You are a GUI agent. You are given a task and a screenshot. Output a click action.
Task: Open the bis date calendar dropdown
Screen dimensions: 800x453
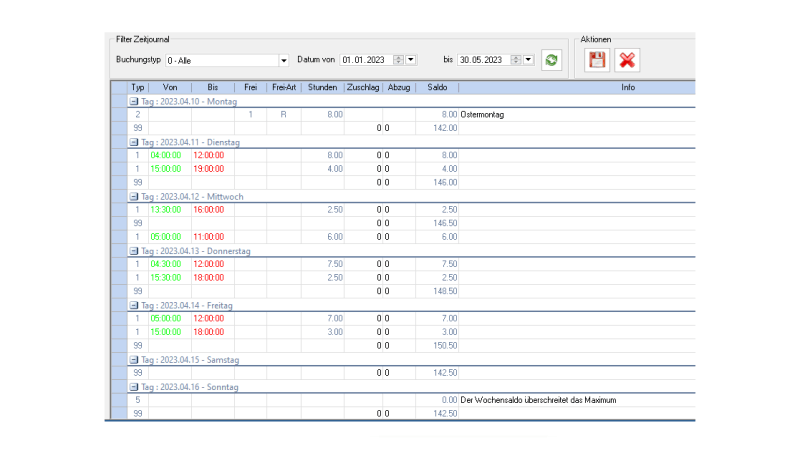tap(528, 60)
